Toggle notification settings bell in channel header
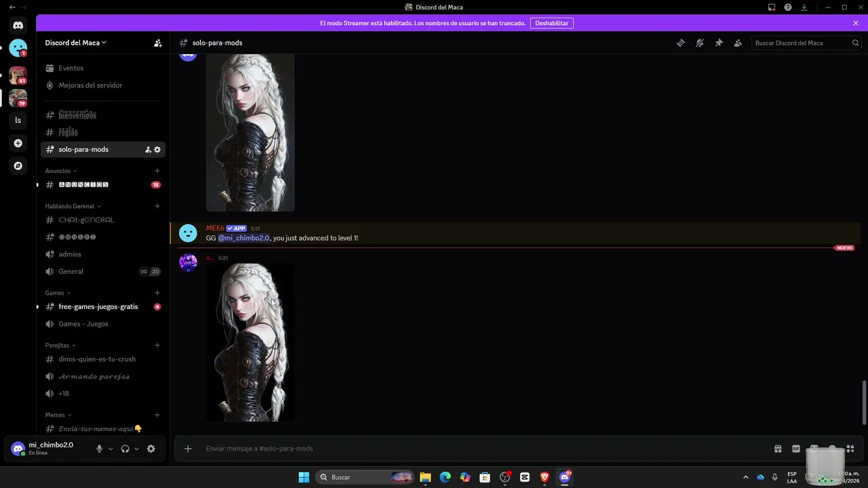Viewport: 868px width, 488px height. (700, 43)
